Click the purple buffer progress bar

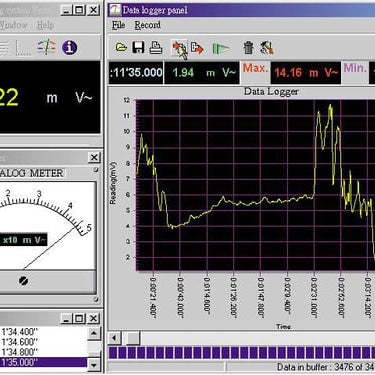(x=242, y=352)
